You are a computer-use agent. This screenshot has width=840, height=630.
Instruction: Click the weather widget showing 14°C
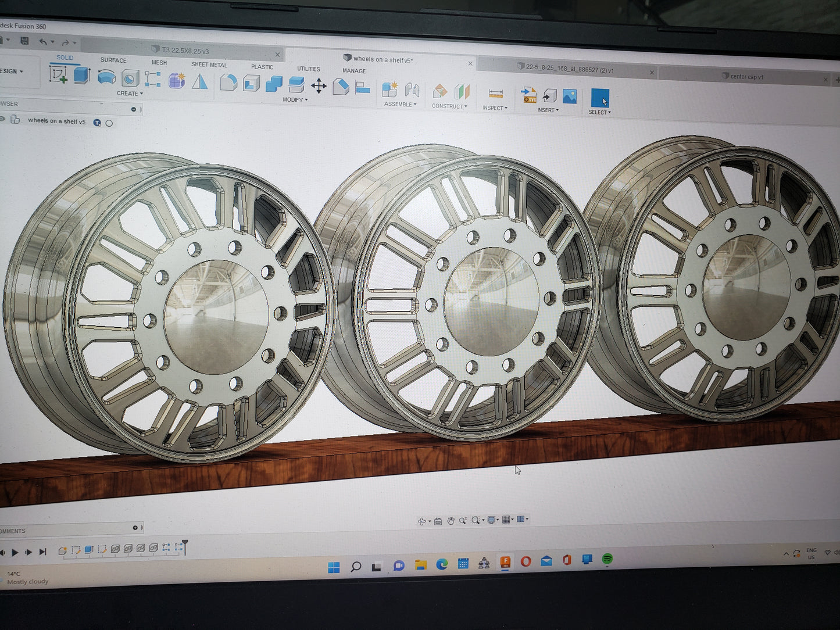coord(24,578)
